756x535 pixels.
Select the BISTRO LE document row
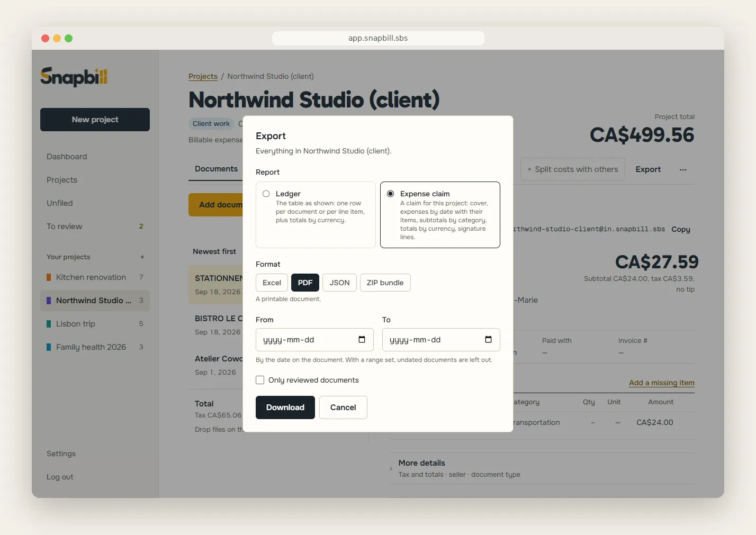[x=216, y=325]
